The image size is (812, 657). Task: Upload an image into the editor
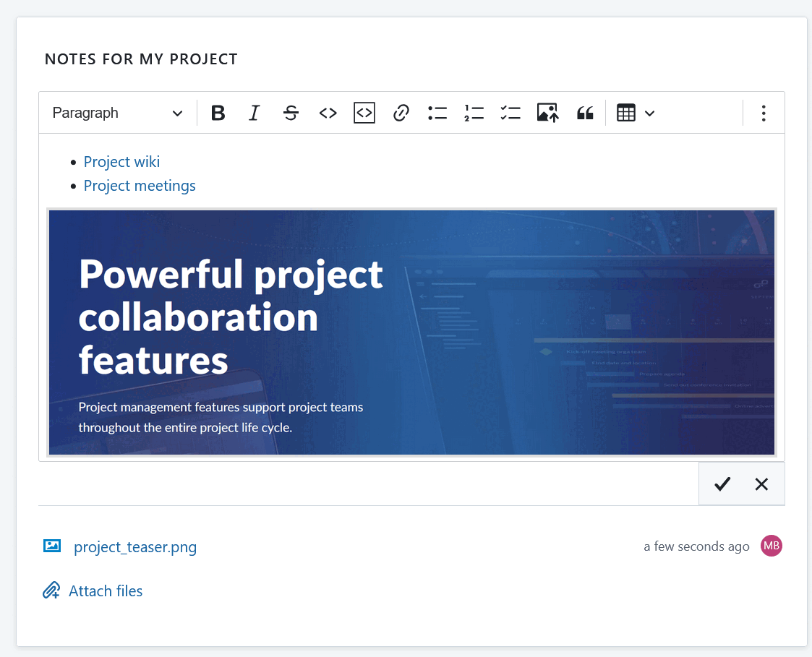pyautogui.click(x=547, y=113)
